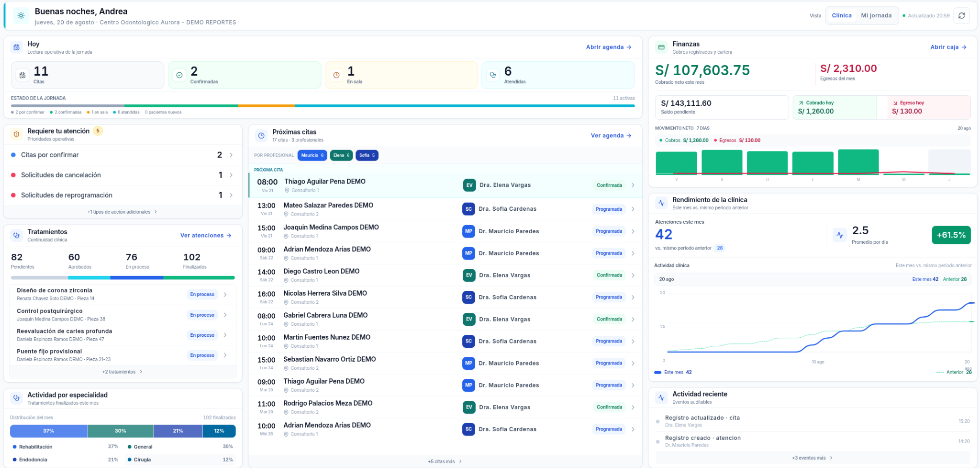
Task: Open the Ver atenciones link
Action: tap(206, 235)
